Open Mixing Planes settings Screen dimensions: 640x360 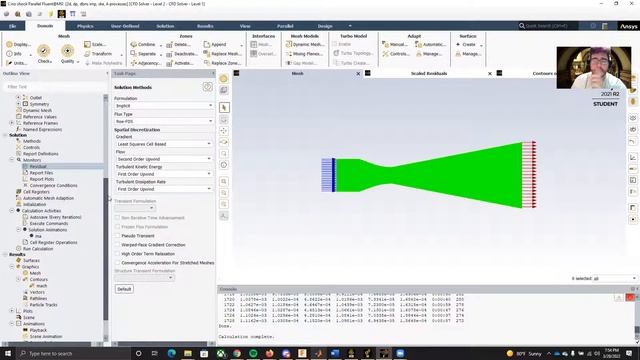304,53
